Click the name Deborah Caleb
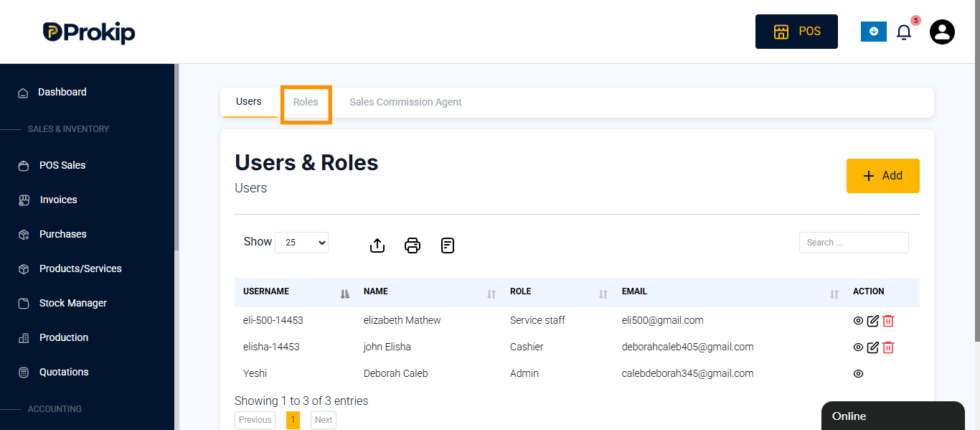 [x=395, y=373]
